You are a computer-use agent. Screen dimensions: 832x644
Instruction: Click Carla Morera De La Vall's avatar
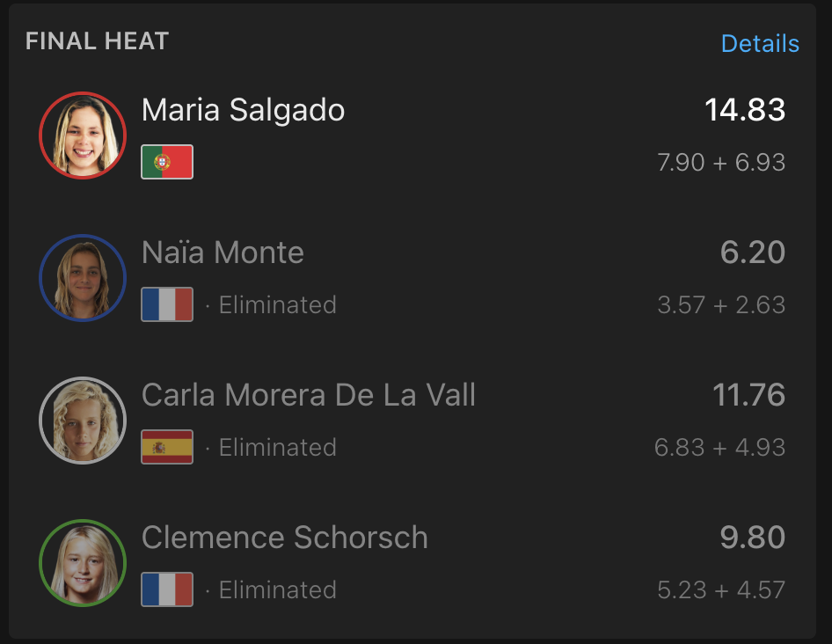click(x=83, y=421)
